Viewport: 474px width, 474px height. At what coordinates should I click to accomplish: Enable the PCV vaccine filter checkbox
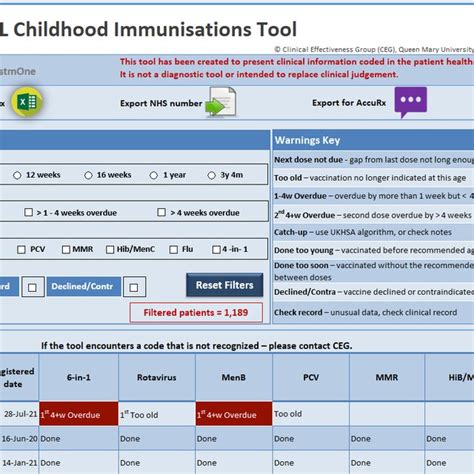pos(21,250)
